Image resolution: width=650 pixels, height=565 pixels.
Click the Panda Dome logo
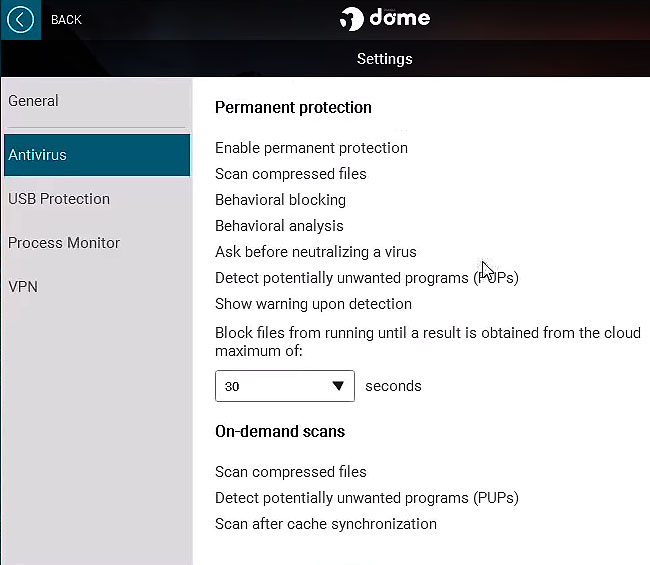(x=384, y=19)
